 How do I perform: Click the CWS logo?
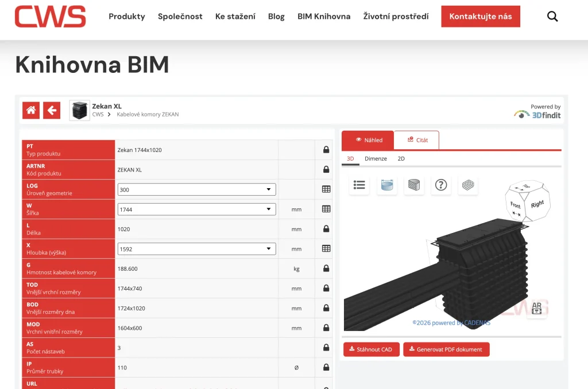tap(51, 17)
